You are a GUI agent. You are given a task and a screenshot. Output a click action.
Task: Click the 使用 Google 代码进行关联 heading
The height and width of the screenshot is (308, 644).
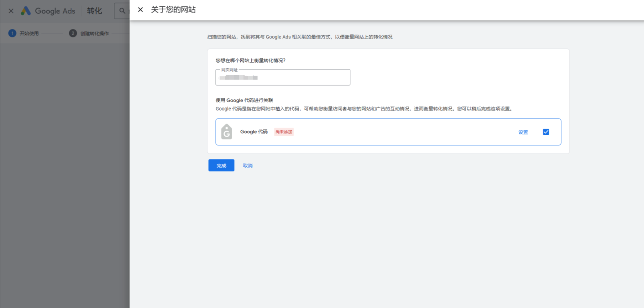pyautogui.click(x=244, y=100)
